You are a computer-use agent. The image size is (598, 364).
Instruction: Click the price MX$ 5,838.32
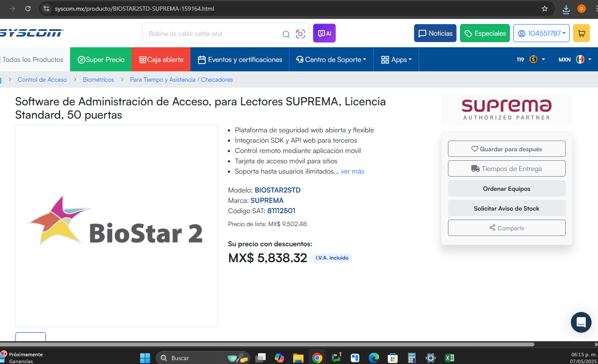point(267,258)
